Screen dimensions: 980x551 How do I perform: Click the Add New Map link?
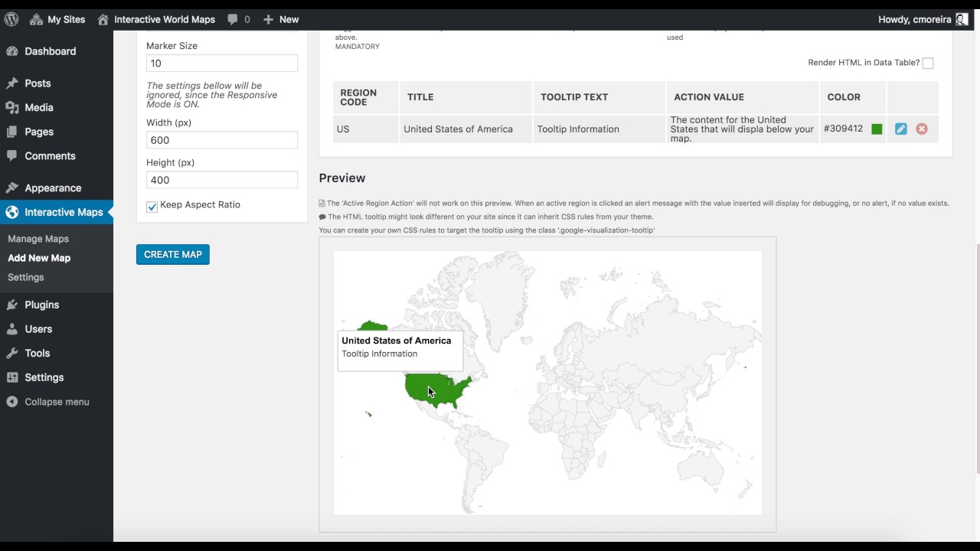(38, 258)
